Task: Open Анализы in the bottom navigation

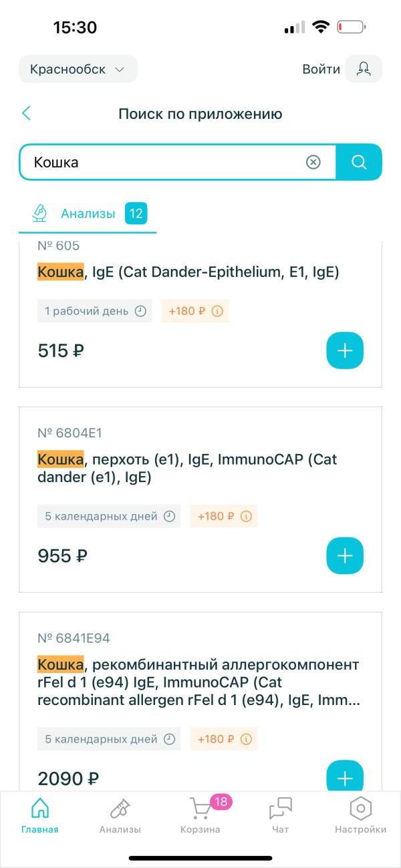Action: pos(120,816)
